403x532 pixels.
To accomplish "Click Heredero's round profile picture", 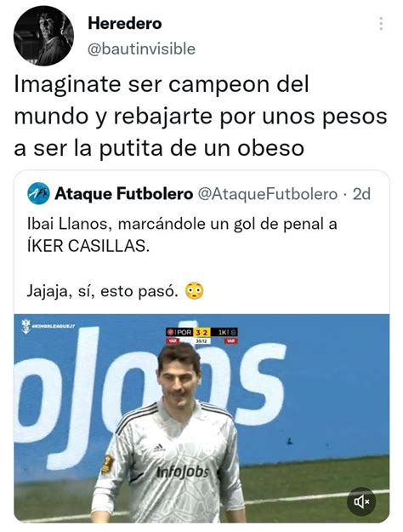I will pos(43,36).
